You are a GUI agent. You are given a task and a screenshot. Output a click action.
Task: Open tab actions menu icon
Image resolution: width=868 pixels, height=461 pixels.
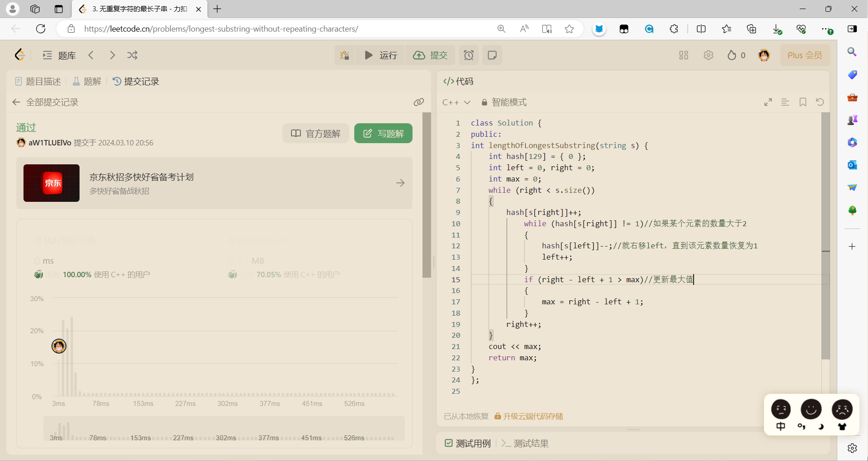(x=59, y=9)
